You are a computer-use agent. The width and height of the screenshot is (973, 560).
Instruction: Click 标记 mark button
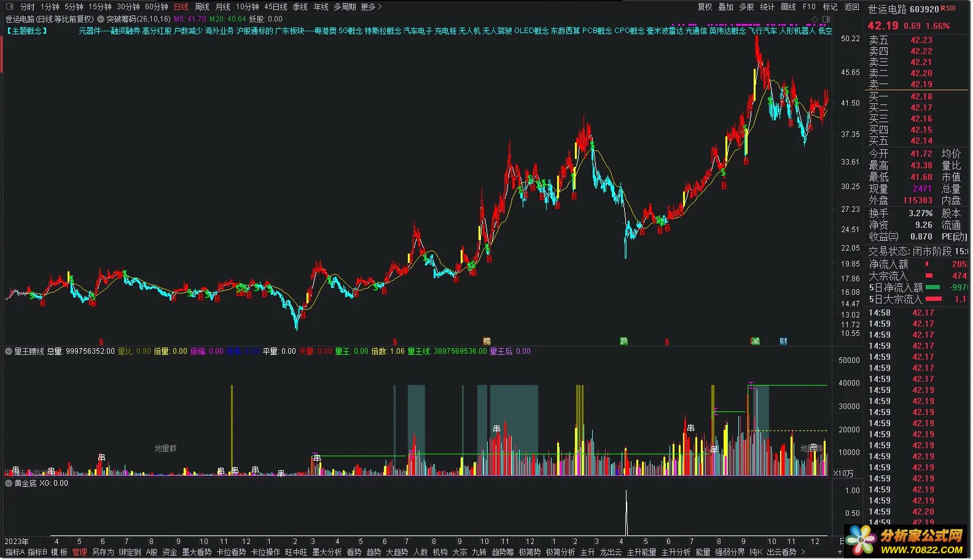pyautogui.click(x=830, y=7)
